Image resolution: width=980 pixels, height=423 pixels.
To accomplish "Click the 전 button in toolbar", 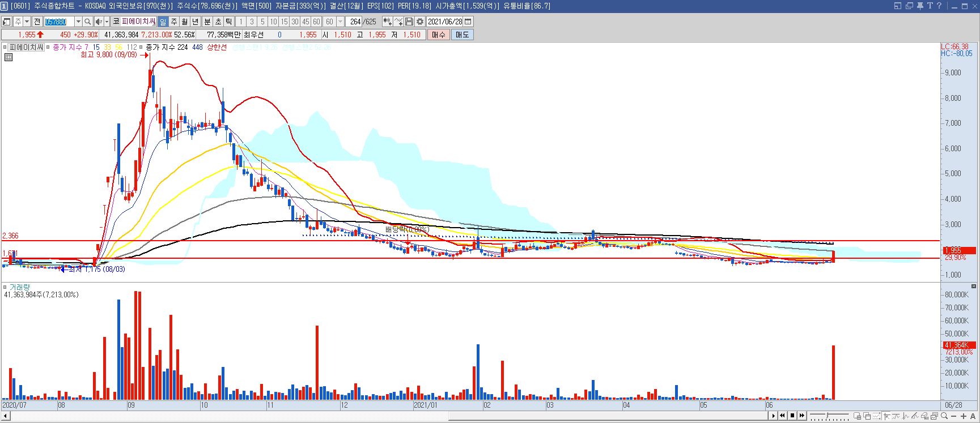I will (x=37, y=22).
